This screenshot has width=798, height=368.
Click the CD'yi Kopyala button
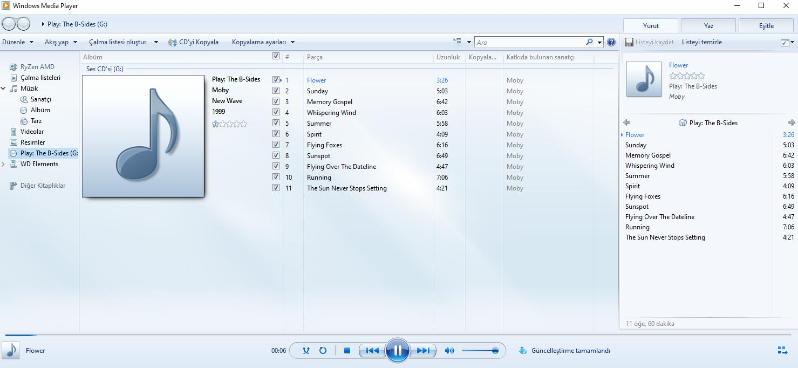pos(193,42)
